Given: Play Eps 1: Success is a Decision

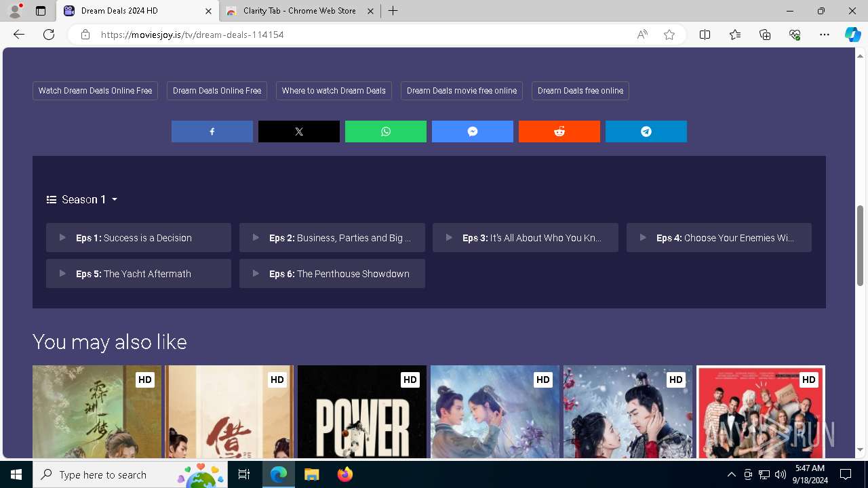Looking at the screenshot, I should (138, 238).
